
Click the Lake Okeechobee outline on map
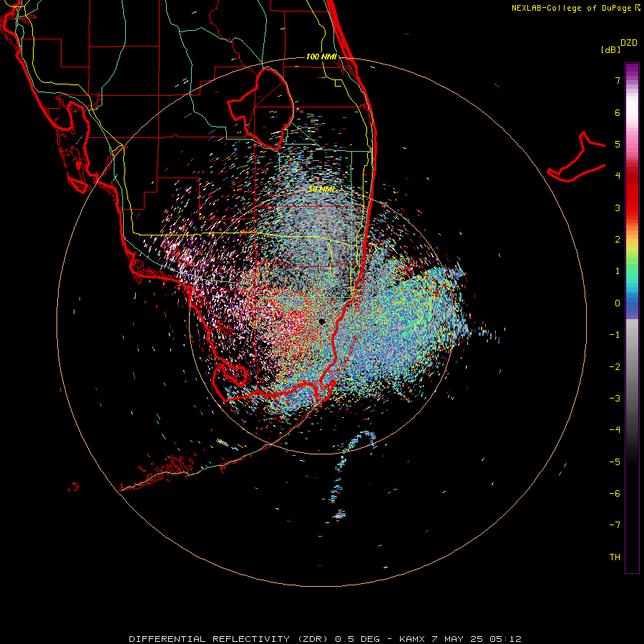(x=261, y=109)
